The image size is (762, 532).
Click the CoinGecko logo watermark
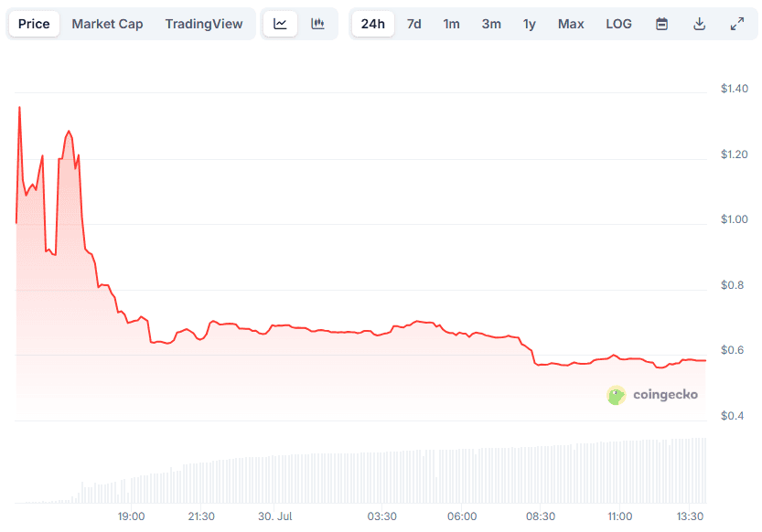(615, 395)
